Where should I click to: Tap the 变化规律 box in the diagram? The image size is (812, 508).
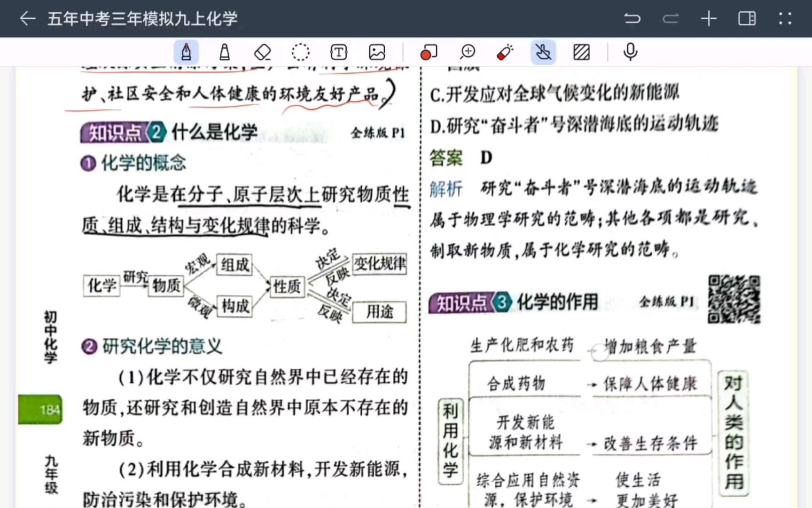pyautogui.click(x=379, y=263)
